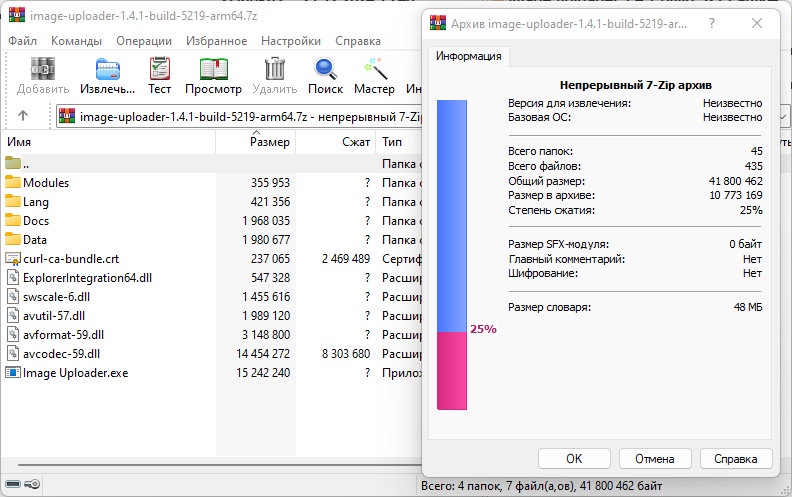
Task: Click the Data folder icon
Action: click(x=13, y=239)
